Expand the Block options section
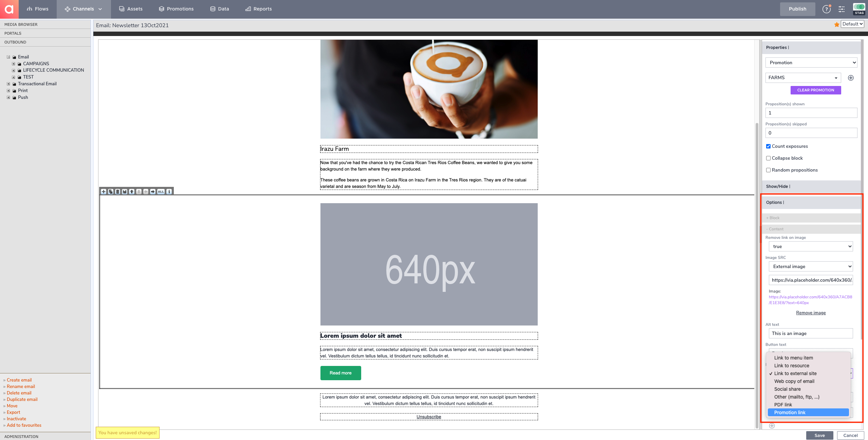This screenshot has height=440, width=868. click(811, 218)
